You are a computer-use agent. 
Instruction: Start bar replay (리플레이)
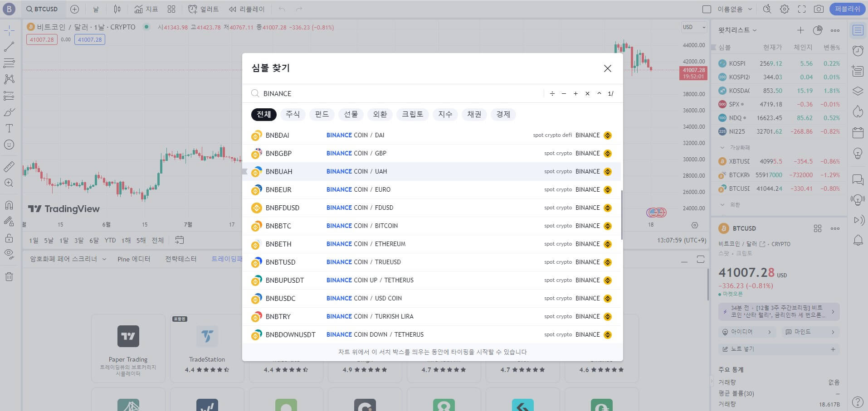tap(247, 9)
